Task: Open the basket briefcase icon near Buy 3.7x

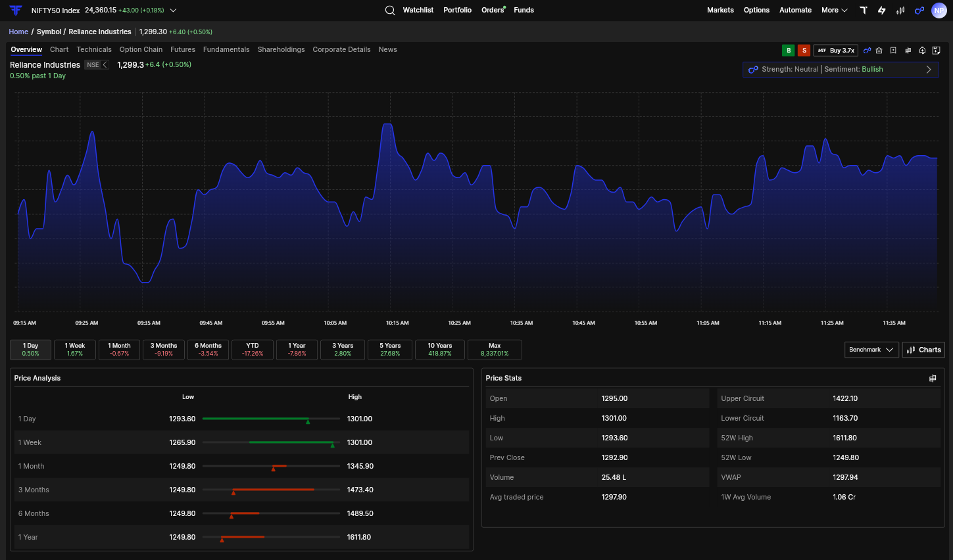Action: [879, 51]
